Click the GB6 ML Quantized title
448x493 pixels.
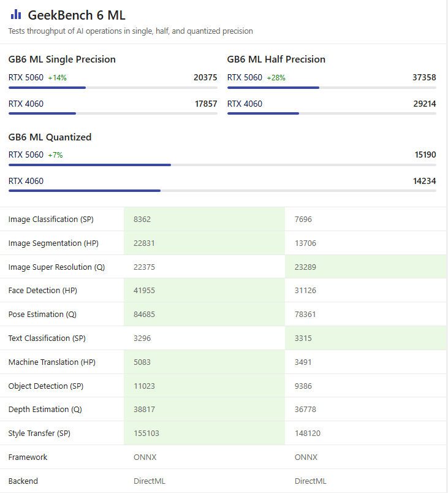pyautogui.click(x=50, y=137)
